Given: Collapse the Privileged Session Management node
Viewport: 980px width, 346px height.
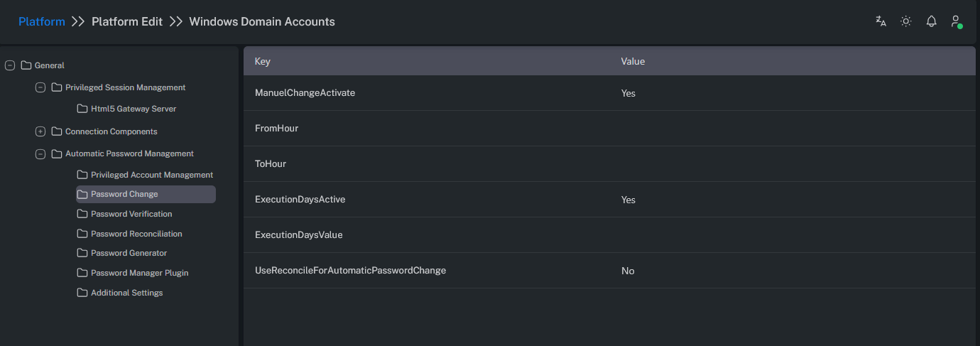Looking at the screenshot, I should [x=40, y=87].
